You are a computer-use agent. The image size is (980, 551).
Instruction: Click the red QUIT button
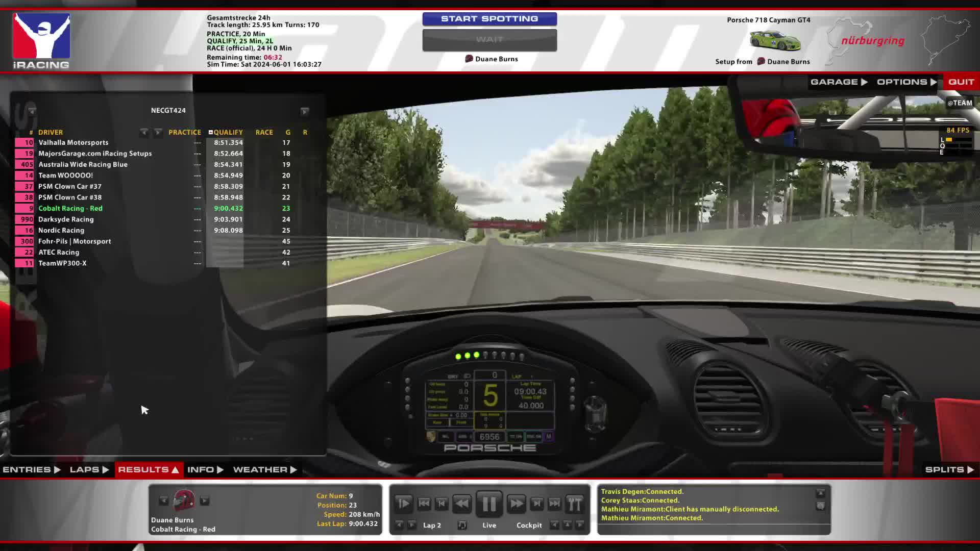tap(961, 82)
